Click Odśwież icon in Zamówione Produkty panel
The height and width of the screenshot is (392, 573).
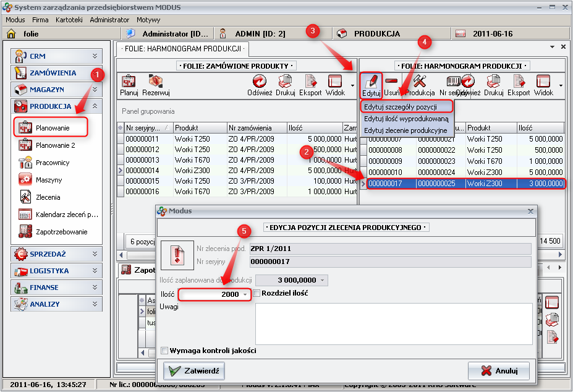(x=260, y=85)
